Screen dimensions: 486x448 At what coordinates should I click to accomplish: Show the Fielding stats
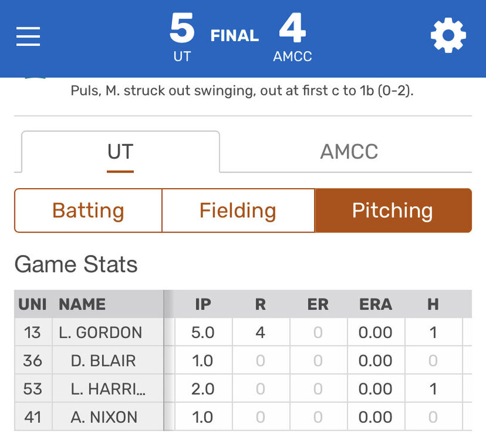pos(238,210)
